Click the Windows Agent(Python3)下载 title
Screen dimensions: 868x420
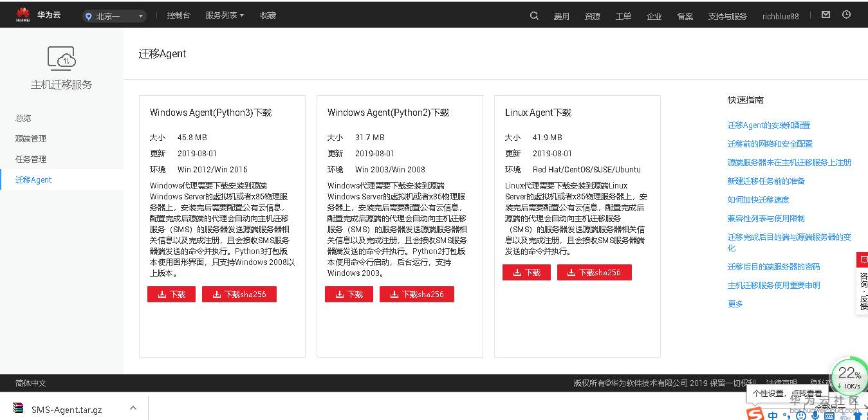211,113
